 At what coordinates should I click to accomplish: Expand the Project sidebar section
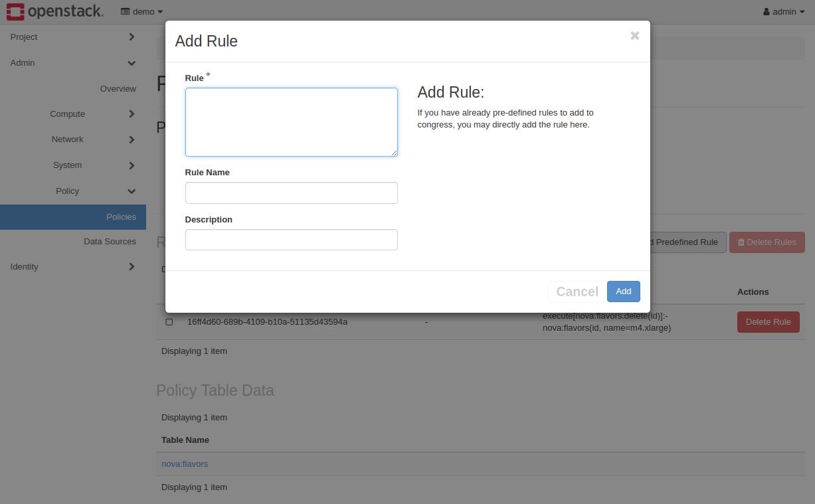click(x=73, y=37)
